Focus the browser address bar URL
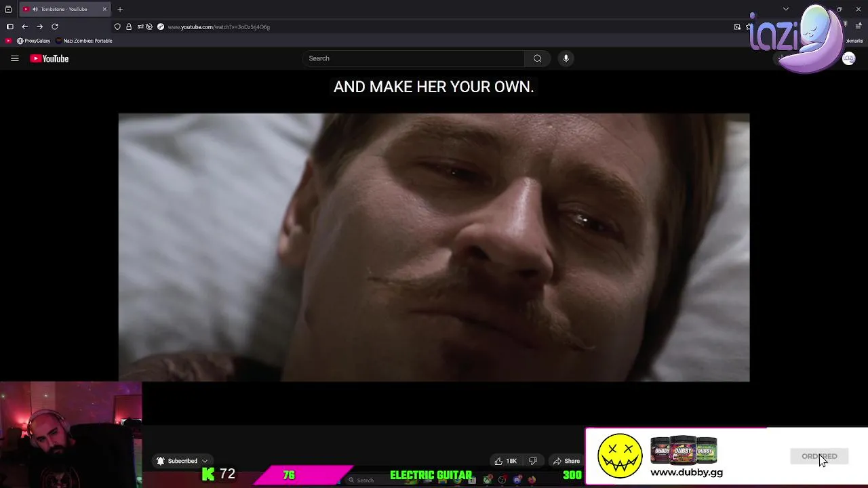Viewport: 868px width, 488px height. tap(218, 26)
